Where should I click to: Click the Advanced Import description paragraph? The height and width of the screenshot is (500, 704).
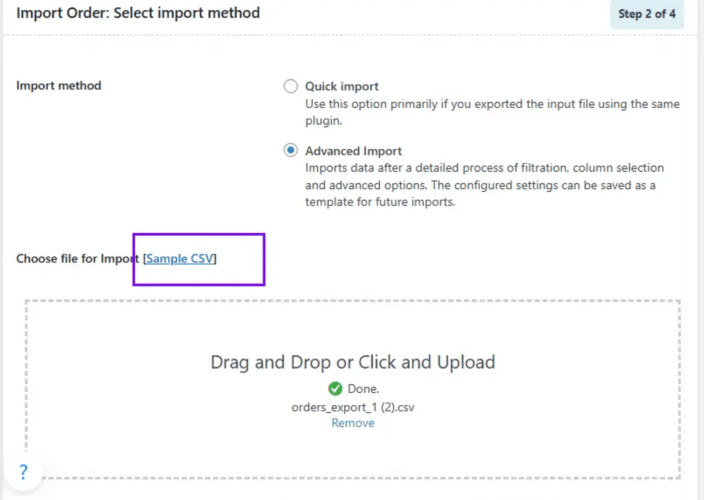coord(484,184)
